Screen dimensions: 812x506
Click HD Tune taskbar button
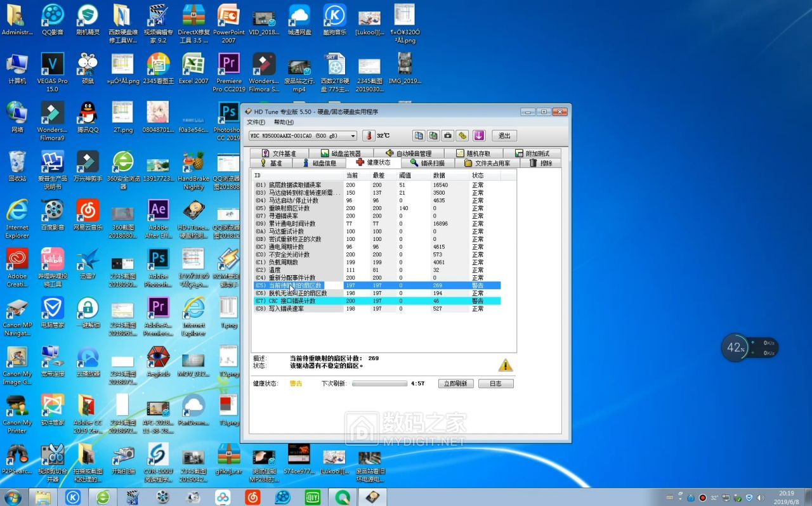pyautogui.click(x=374, y=497)
